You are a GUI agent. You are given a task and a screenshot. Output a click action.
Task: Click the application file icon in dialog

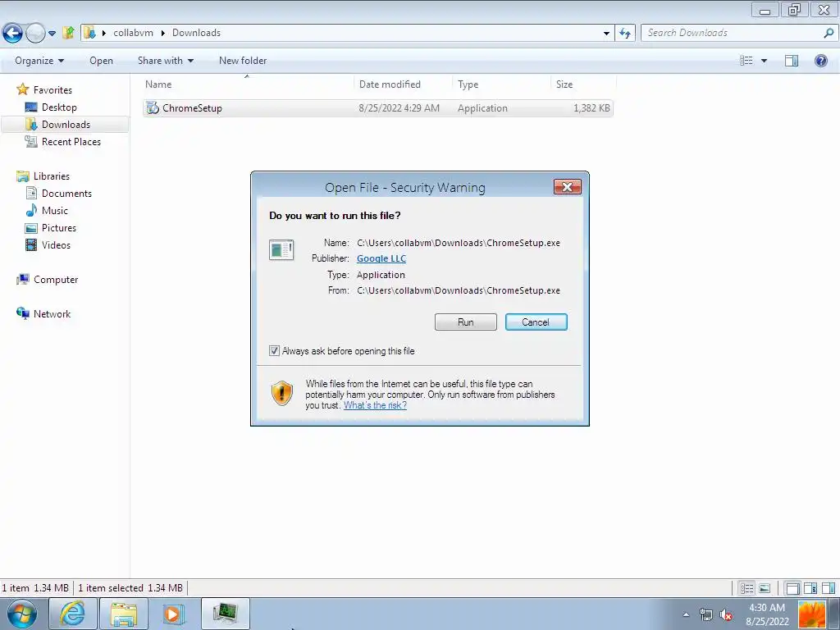281,249
